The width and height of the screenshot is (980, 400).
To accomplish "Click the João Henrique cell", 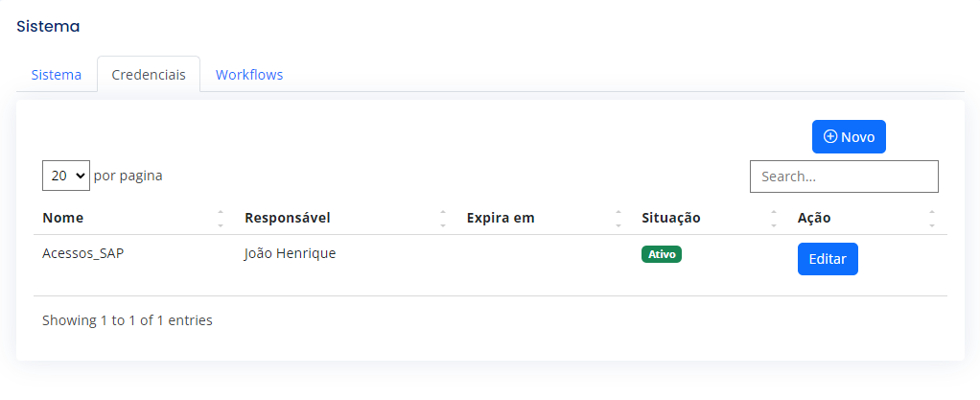I will [x=290, y=254].
